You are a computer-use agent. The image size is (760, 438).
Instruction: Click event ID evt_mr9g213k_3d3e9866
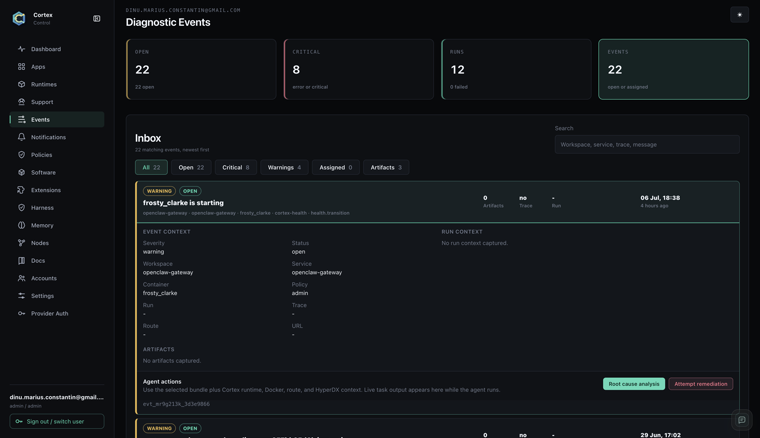[x=176, y=404]
